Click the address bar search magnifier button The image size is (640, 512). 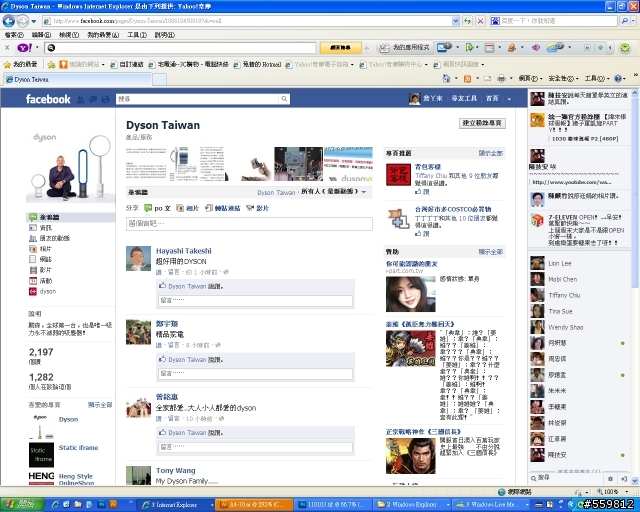(624, 21)
